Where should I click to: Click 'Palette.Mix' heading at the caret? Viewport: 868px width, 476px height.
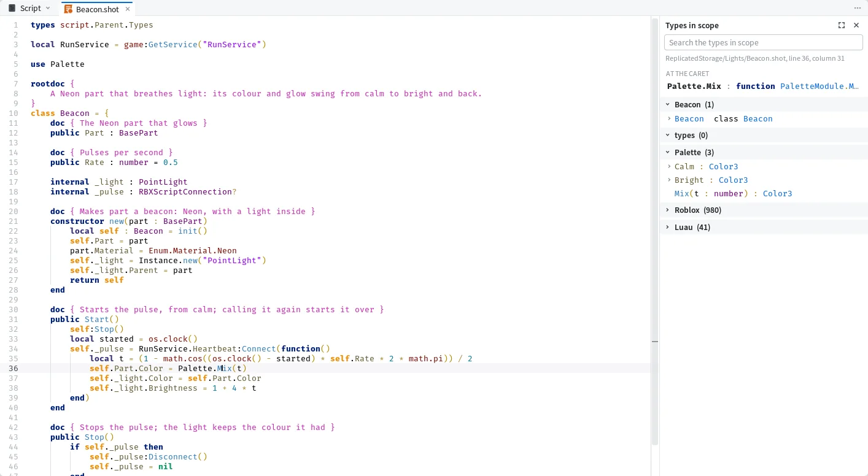click(694, 86)
